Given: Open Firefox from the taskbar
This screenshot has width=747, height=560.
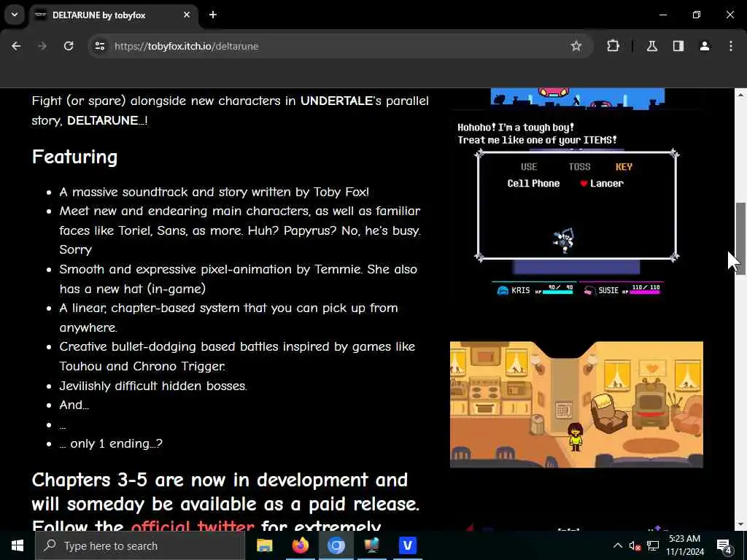Looking at the screenshot, I should (x=300, y=545).
